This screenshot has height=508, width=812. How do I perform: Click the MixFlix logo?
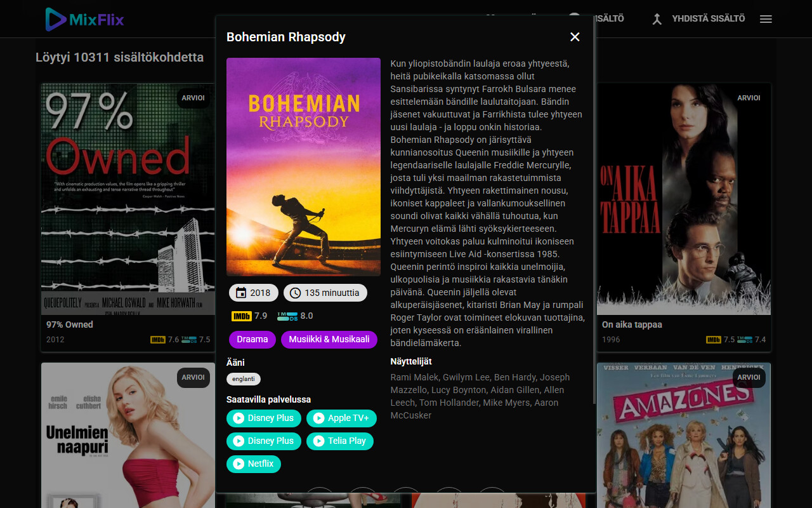[85, 19]
